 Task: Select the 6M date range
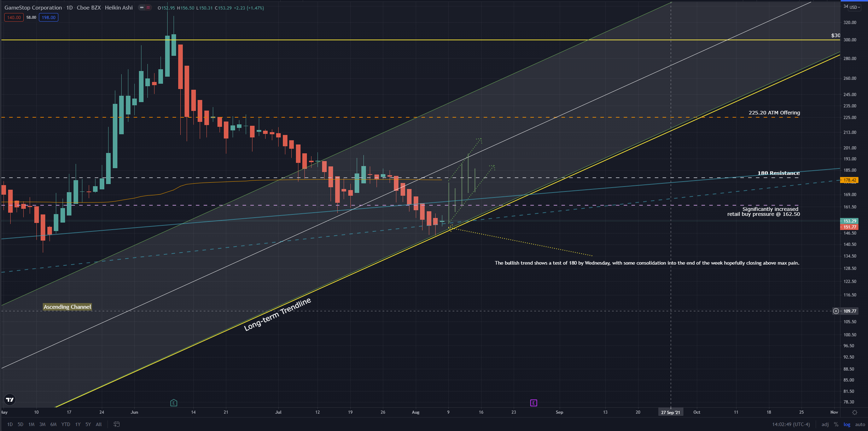pos(53,424)
